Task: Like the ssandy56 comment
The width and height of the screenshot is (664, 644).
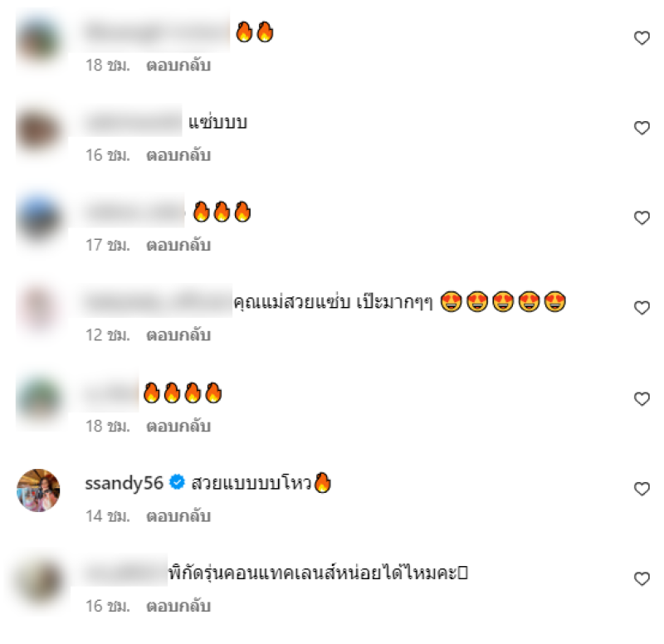Action: pyautogui.click(x=642, y=489)
